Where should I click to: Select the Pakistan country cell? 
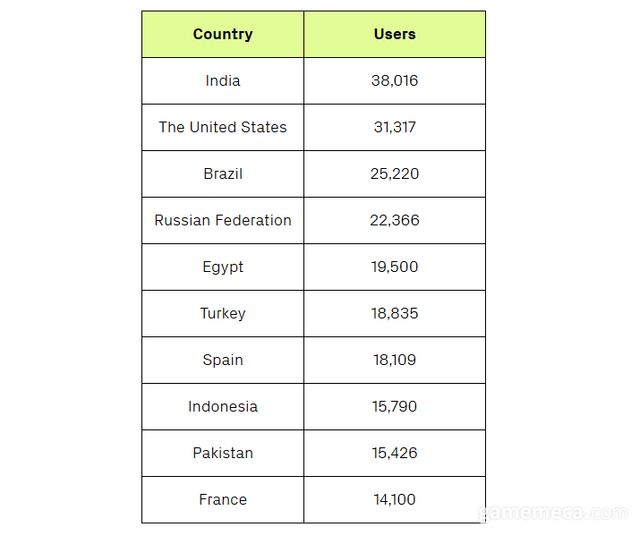click(x=222, y=453)
